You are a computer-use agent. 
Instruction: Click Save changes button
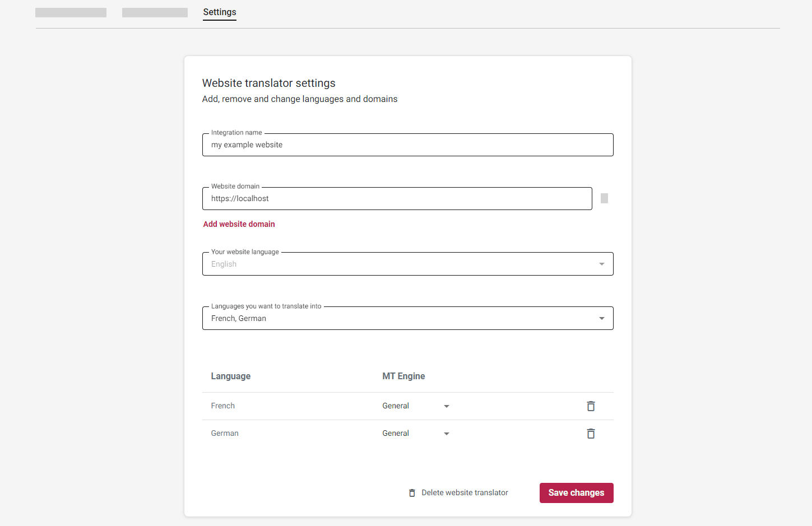[577, 493]
